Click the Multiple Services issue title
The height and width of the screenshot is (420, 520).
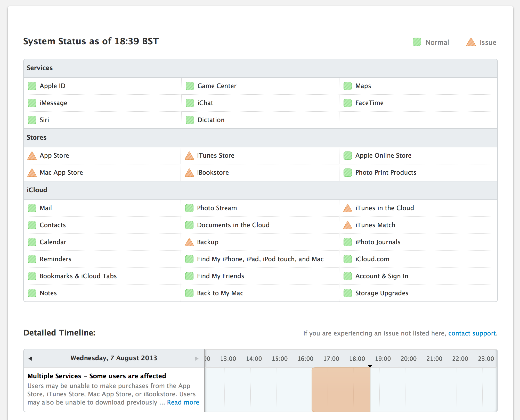[97, 376]
